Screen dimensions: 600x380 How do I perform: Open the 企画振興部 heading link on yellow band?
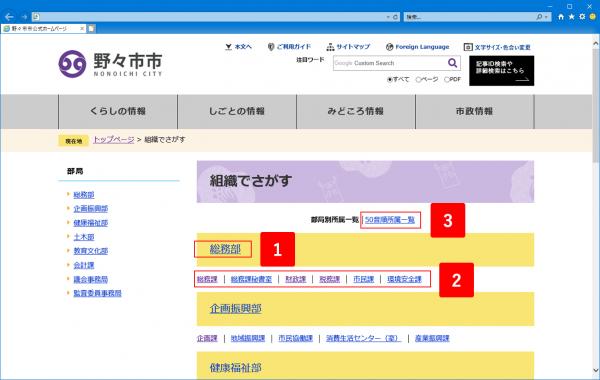[x=236, y=308]
